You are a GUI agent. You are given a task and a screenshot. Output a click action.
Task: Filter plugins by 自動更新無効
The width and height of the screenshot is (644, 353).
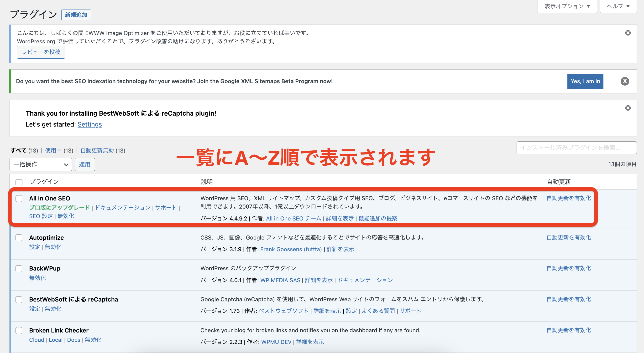(97, 151)
